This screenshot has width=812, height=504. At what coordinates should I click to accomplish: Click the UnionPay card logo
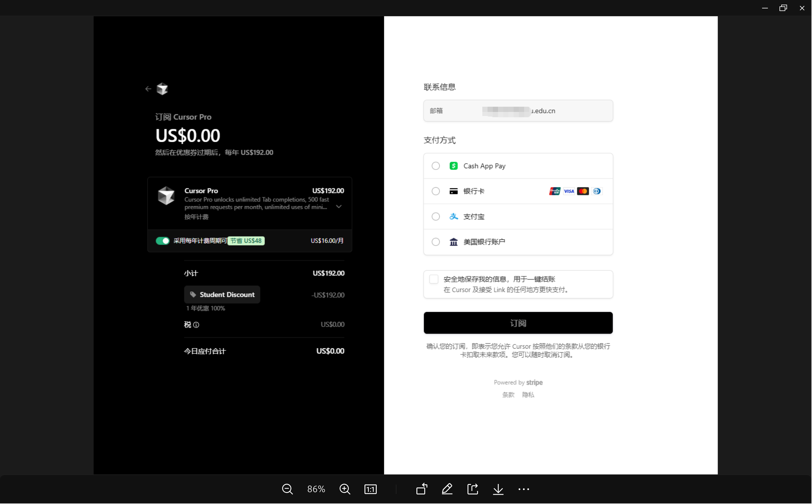pos(555,191)
